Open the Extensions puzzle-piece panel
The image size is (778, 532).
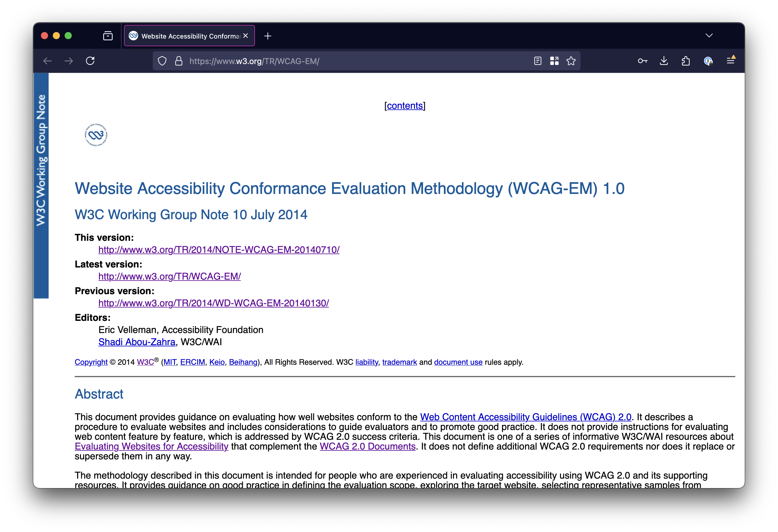tap(686, 60)
